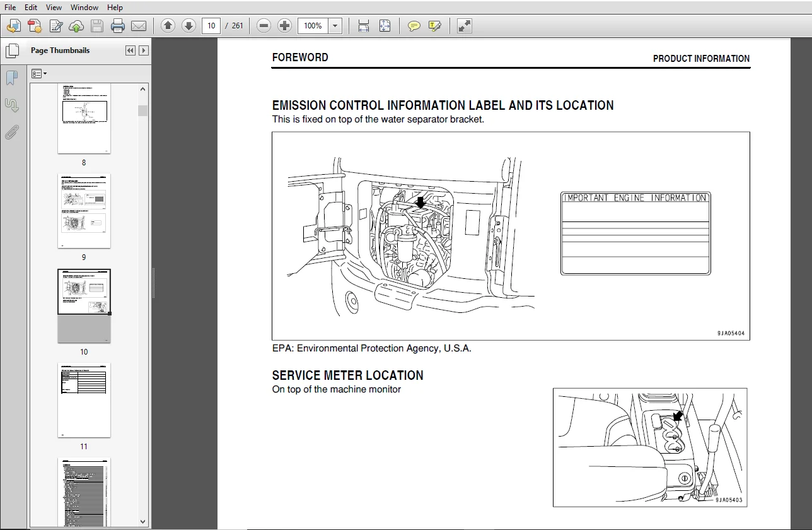Click the Read Mode expand arrows icon
The width and height of the screenshot is (812, 530).
click(x=465, y=26)
